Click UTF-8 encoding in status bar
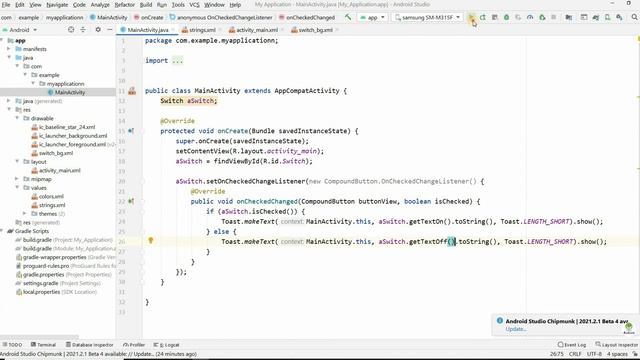Viewport: 640px width, 360px height. 594,354
